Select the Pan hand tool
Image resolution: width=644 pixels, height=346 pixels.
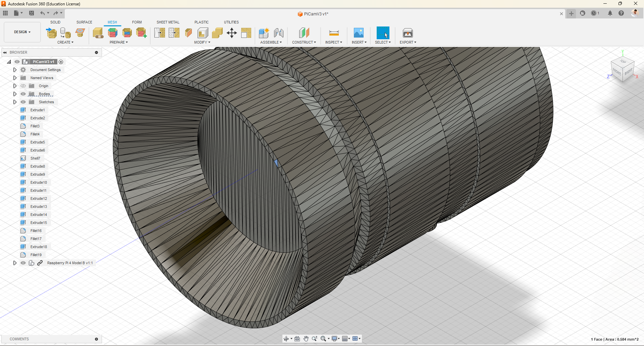click(306, 339)
